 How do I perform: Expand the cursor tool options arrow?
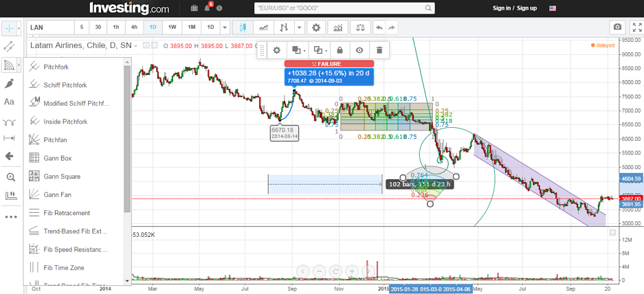click(19, 28)
